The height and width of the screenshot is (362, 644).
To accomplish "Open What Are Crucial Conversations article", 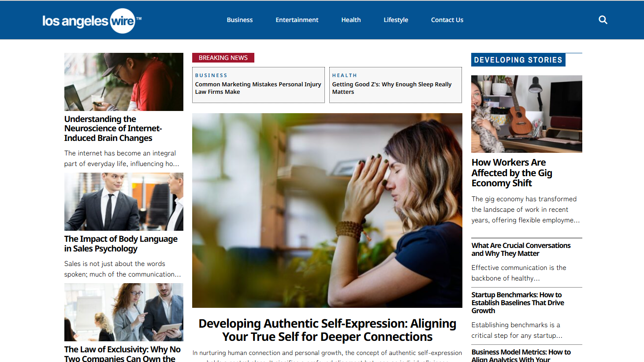I will (x=521, y=249).
